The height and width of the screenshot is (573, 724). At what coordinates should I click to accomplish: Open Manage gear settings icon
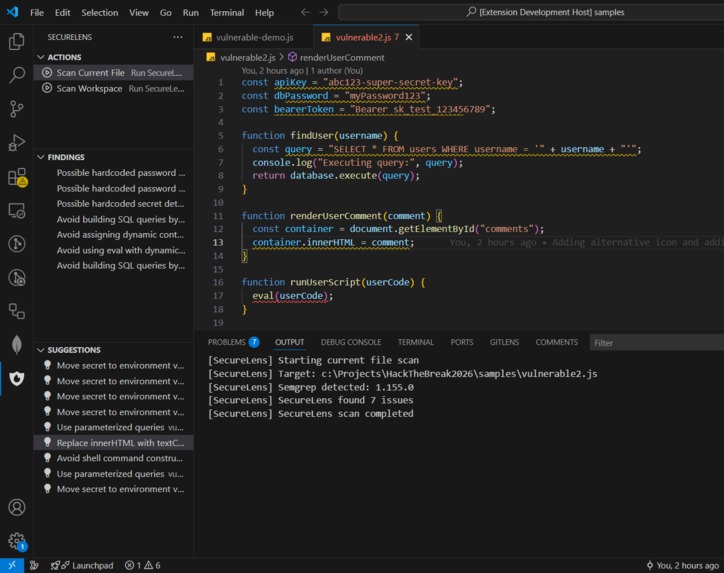17,540
